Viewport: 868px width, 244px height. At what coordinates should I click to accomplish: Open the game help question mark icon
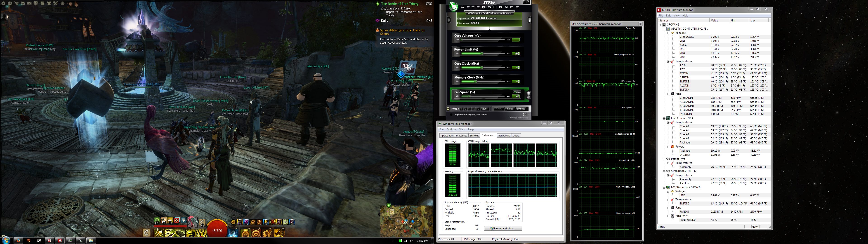[x=63, y=3]
